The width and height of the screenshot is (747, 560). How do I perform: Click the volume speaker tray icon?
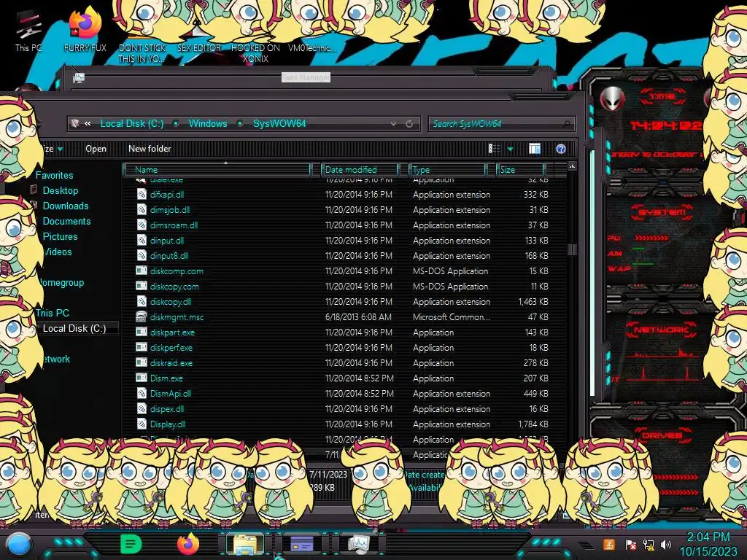pyautogui.click(x=666, y=545)
